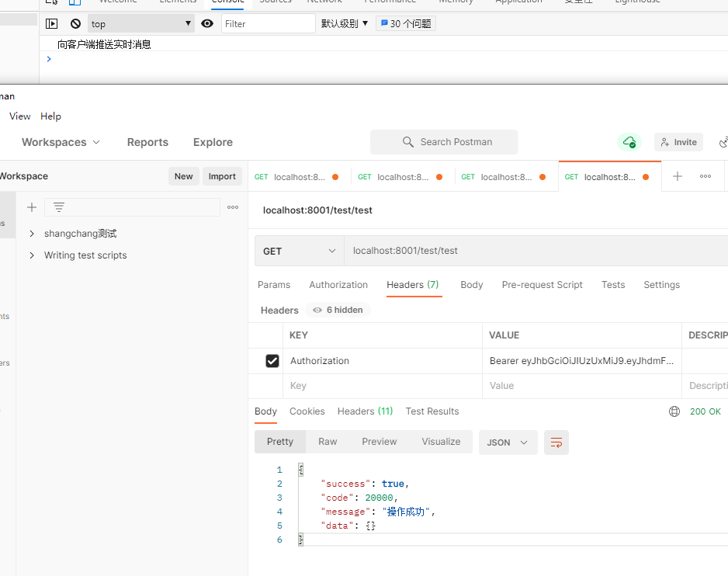Click the Invite button
Screen dimensions: 728x576
tap(678, 142)
